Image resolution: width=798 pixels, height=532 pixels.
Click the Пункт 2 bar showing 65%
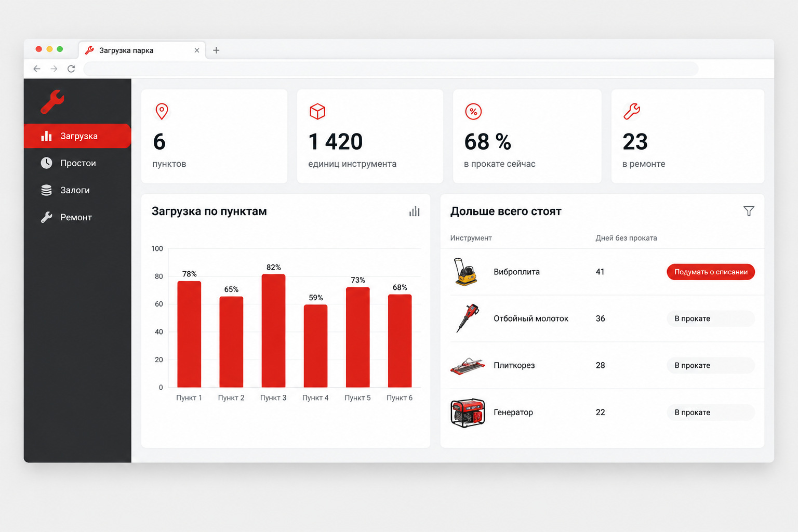point(231,342)
